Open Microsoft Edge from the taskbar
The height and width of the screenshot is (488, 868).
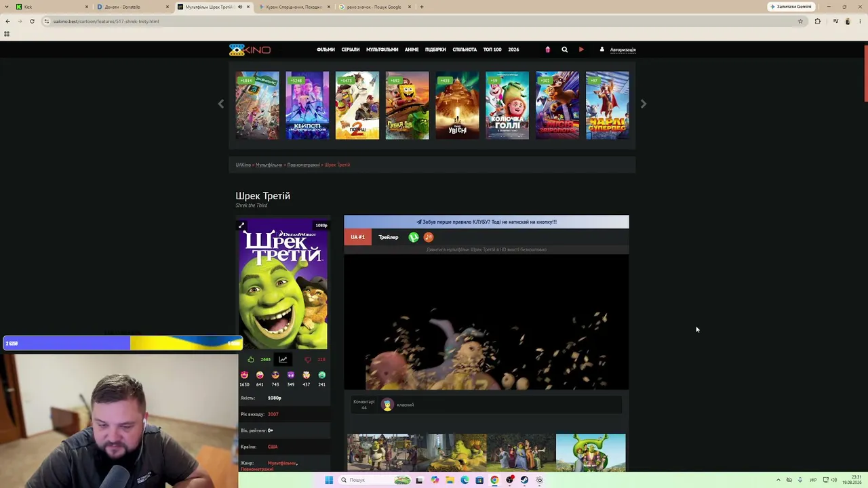click(x=465, y=480)
